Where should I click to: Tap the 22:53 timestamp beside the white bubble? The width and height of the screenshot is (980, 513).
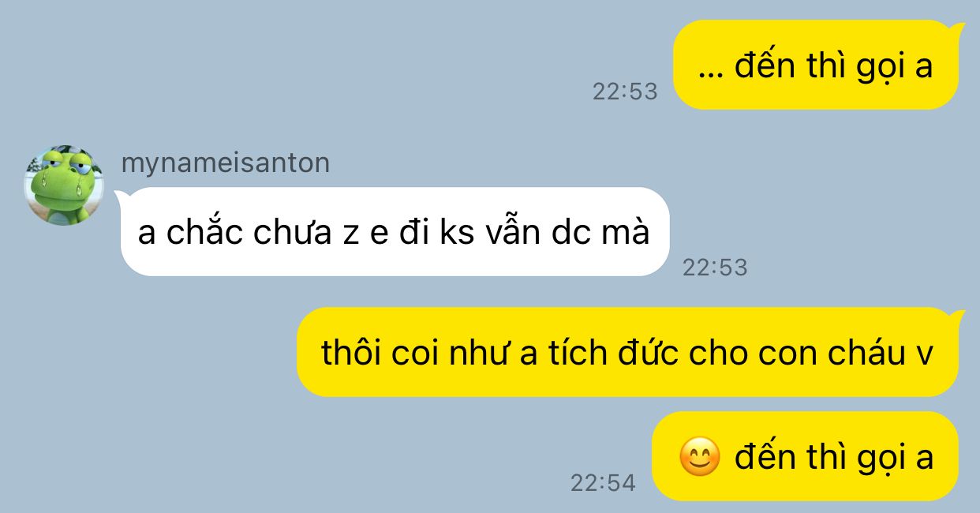(715, 268)
